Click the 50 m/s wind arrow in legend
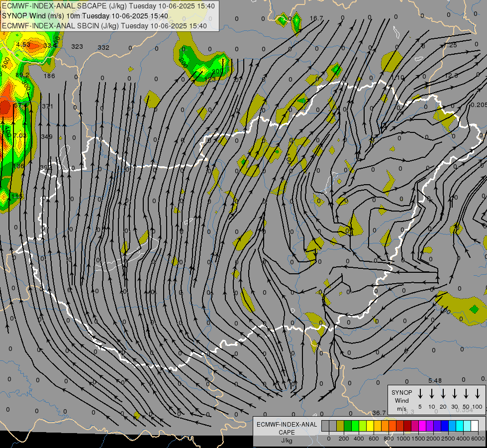Viewport: 487px width, 448px height. pos(466,393)
